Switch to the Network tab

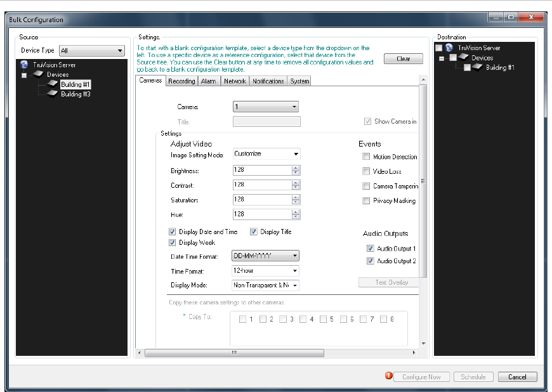click(x=235, y=81)
